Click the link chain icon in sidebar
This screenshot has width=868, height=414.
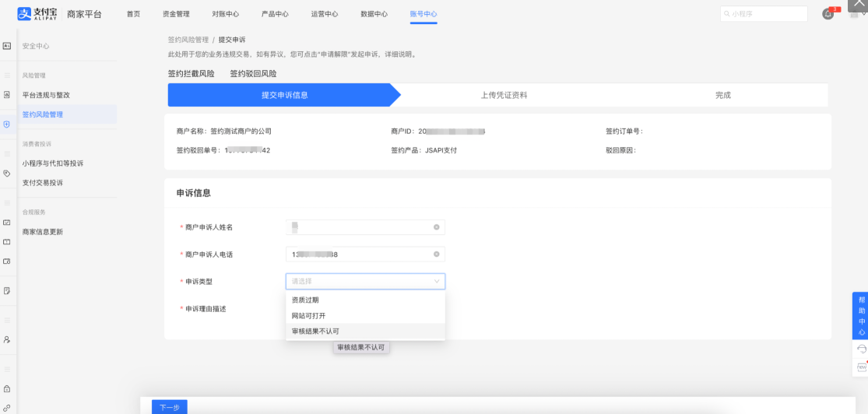[7, 408]
